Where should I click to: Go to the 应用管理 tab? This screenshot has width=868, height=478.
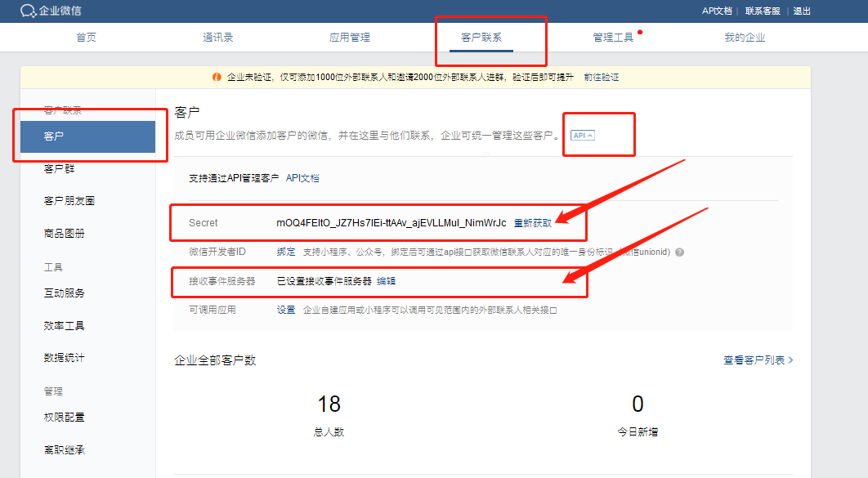[349, 37]
